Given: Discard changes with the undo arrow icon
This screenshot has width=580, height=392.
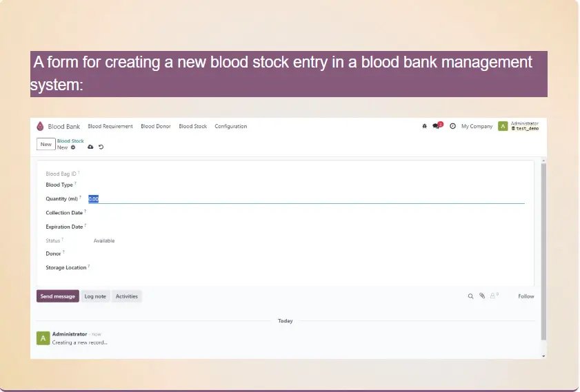Looking at the screenshot, I should (101, 147).
